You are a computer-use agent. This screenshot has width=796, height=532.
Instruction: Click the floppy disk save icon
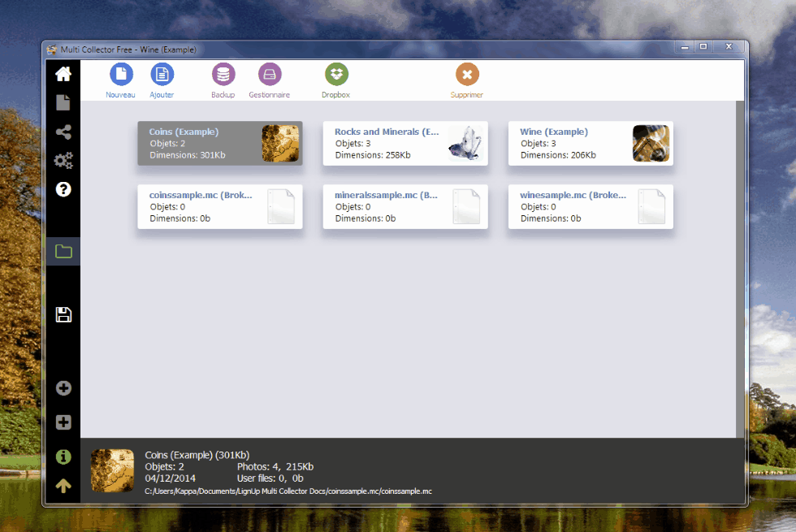[63, 315]
